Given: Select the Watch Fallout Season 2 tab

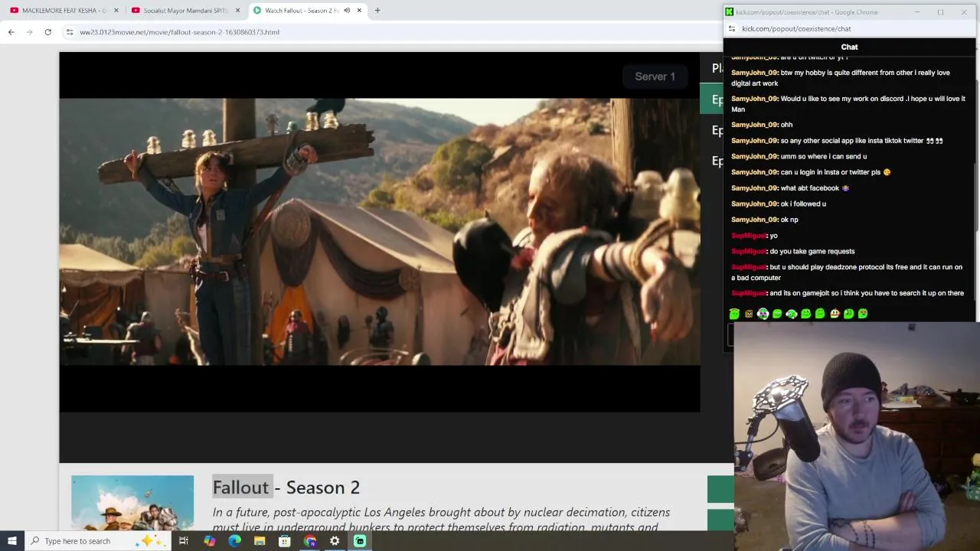Looking at the screenshot, I should pos(301,11).
